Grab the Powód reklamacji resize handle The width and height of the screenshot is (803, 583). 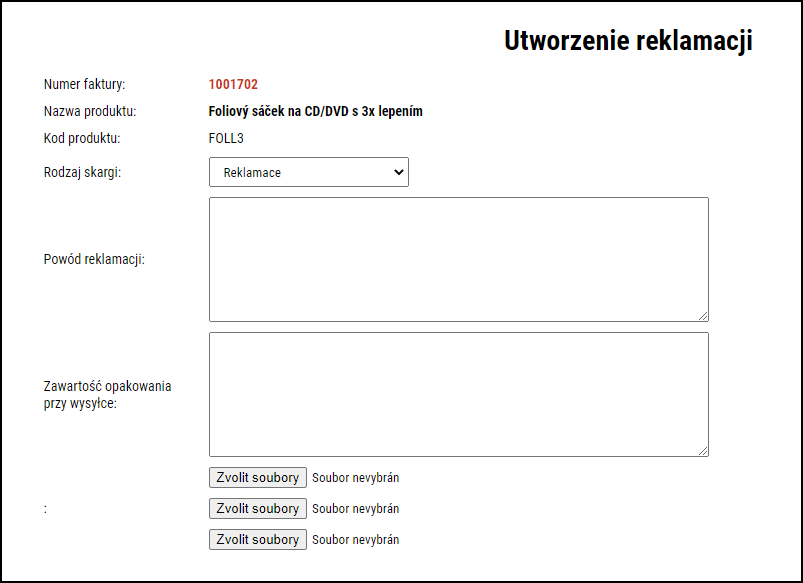703,317
